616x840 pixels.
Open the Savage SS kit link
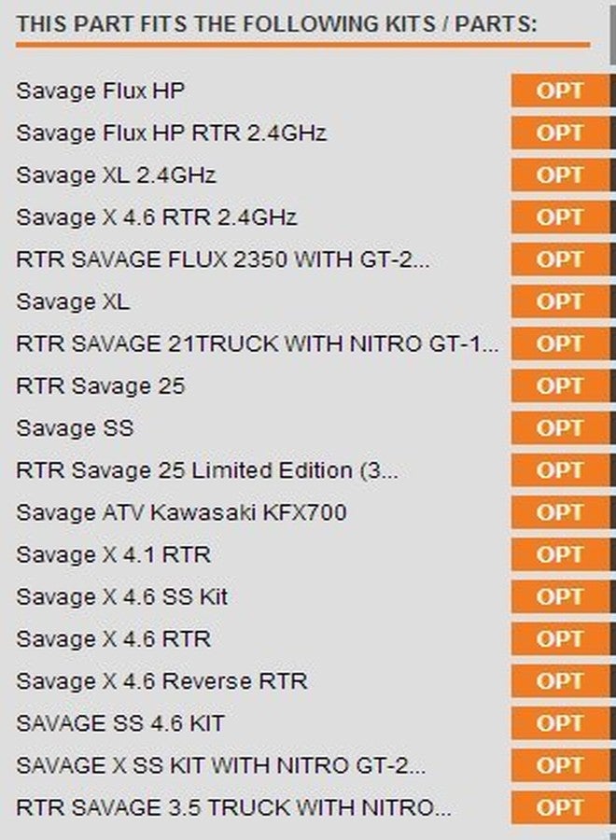[75, 428]
